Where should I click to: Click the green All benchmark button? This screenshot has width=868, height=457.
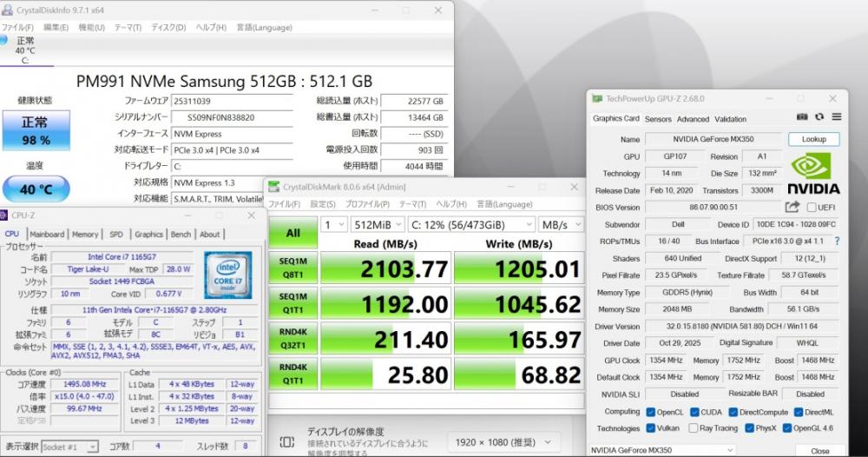[x=293, y=233]
